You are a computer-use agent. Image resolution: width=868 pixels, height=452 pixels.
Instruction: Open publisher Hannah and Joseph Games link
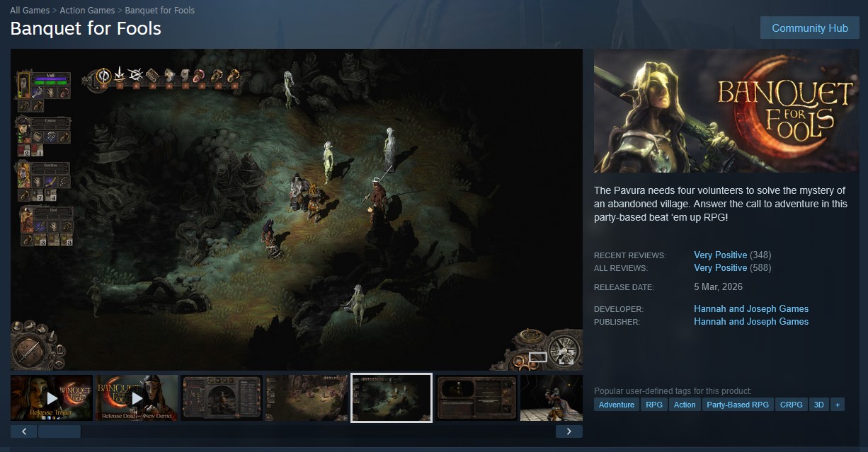pos(751,321)
